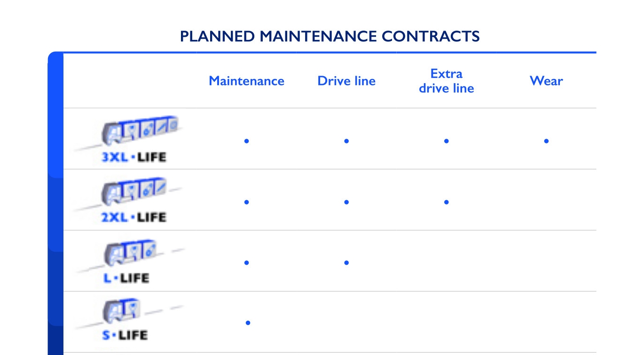Select the 3XL·LIFE contract label
The width and height of the screenshot is (644, 355).
(134, 157)
